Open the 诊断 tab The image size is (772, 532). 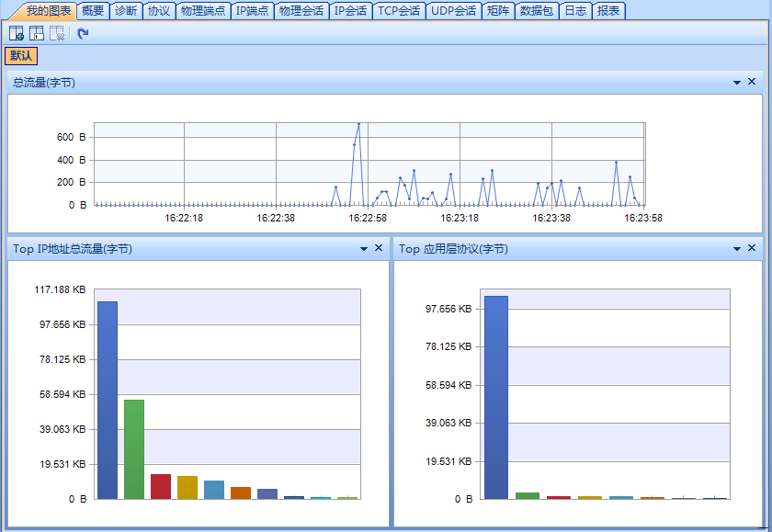point(126,11)
